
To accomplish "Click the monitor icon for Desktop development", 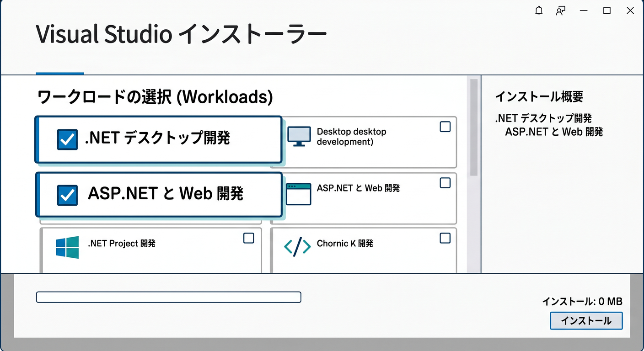I will point(299,136).
